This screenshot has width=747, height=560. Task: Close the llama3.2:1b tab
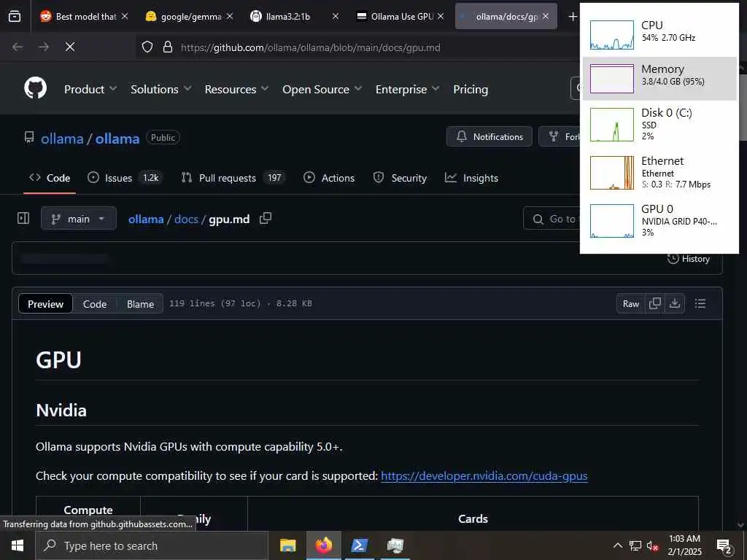(x=336, y=16)
